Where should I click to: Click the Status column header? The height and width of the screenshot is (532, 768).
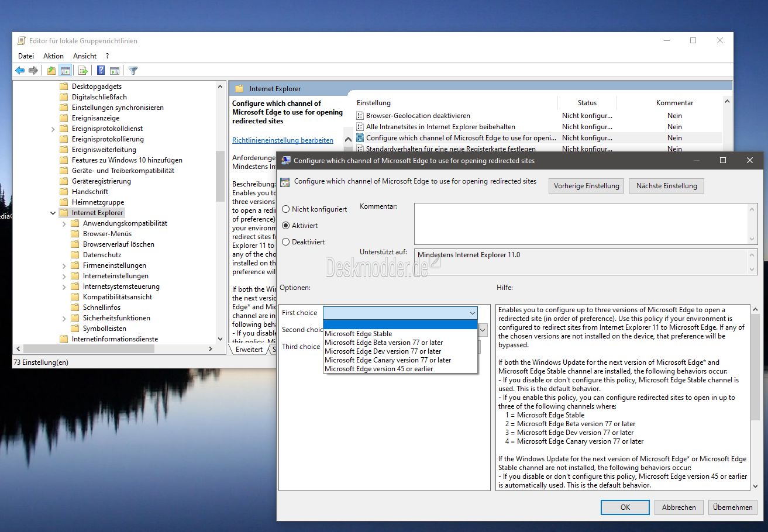[587, 103]
